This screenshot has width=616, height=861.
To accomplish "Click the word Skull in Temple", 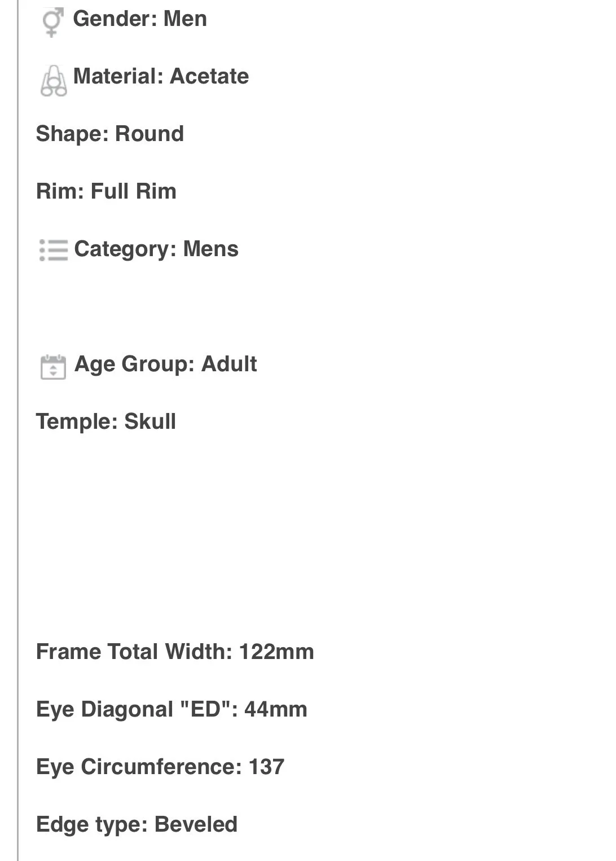I will pos(150,421).
